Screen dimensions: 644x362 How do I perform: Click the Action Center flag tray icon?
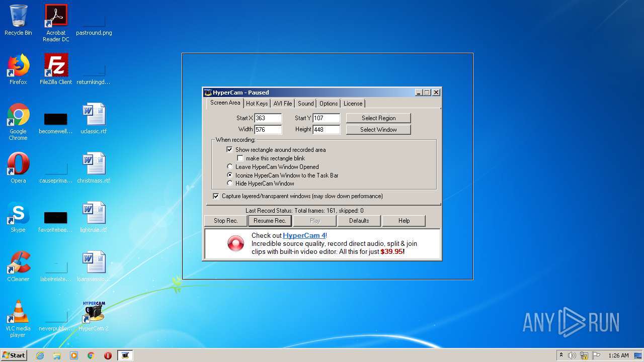(596, 355)
